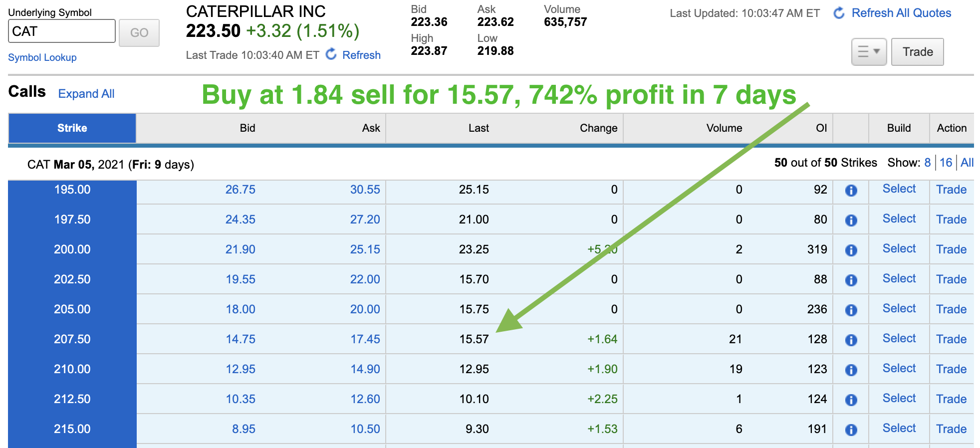Click refresh icon beside Last Trade time
The height and width of the screenshot is (448, 980).
(x=331, y=54)
